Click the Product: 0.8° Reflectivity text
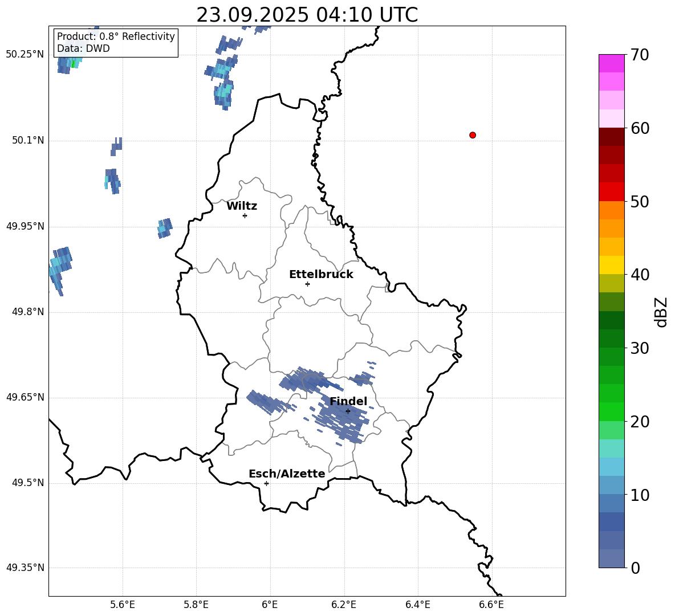 [116, 36]
